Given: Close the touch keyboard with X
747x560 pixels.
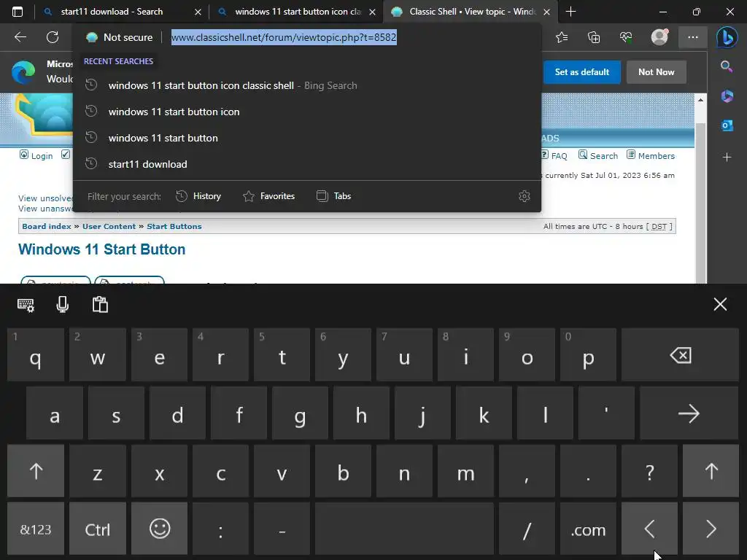Looking at the screenshot, I should 720,304.
